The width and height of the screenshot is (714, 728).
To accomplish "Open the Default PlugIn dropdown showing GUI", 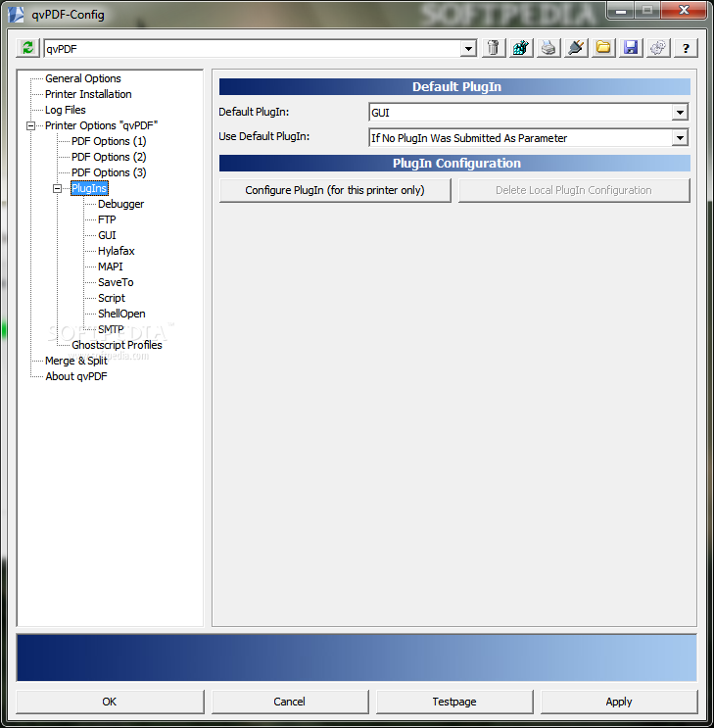I will point(680,113).
